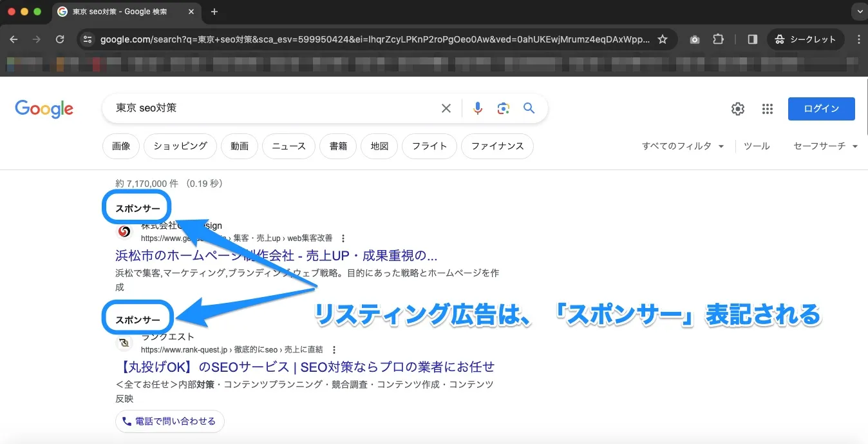Screen dimensions: 868x444
Task: Open the Extensions puzzle icon
Action: (x=719, y=39)
